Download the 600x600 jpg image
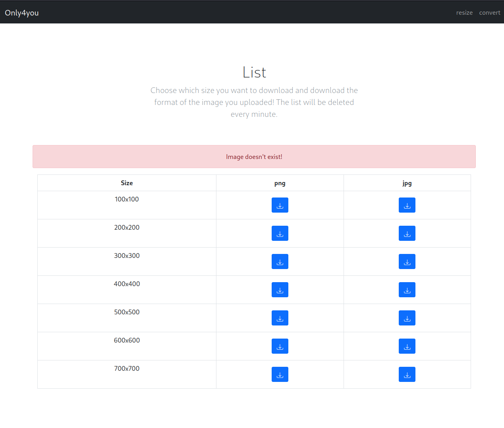This screenshot has width=504, height=428. tap(407, 346)
